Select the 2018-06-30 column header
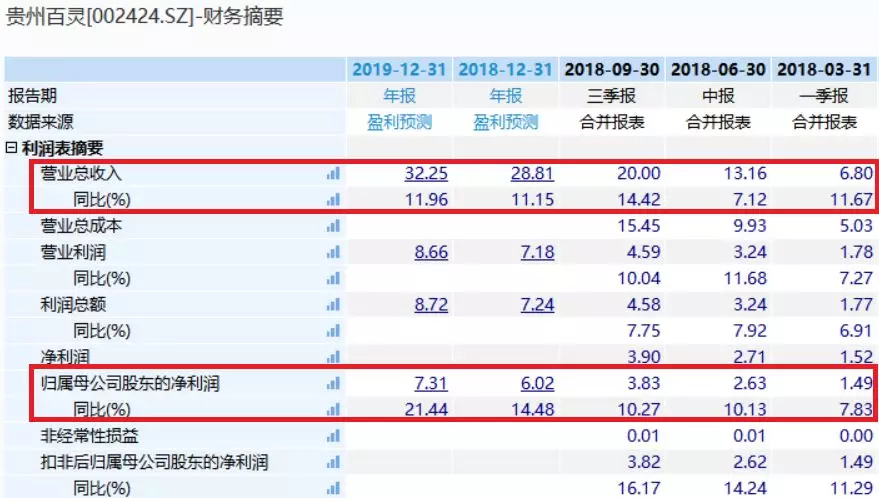 pyautogui.click(x=718, y=70)
